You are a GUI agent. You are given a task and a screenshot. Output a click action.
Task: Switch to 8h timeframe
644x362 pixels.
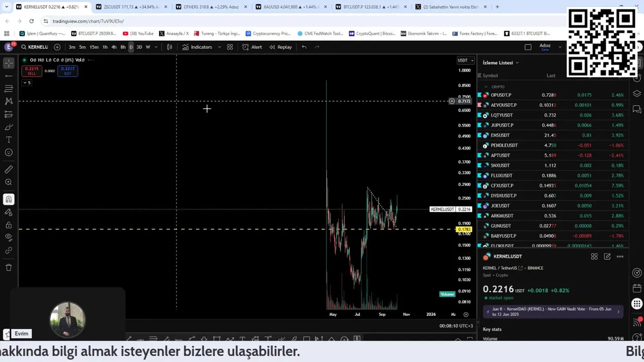[123, 47]
